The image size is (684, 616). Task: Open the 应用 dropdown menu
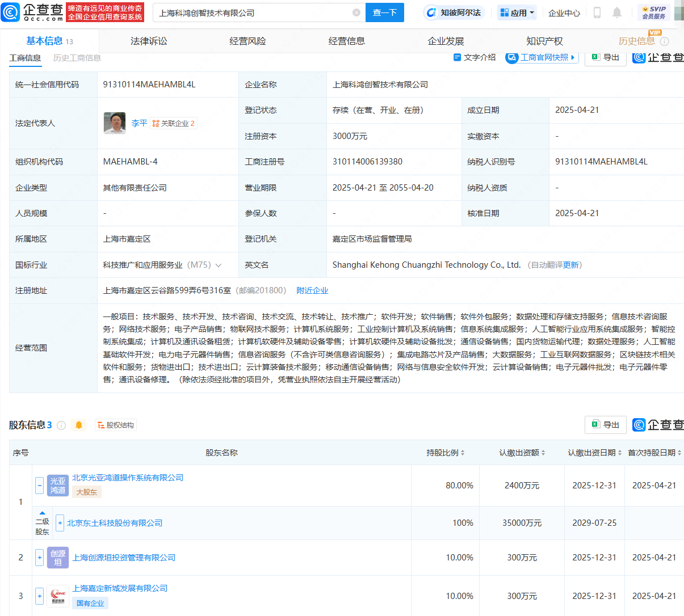point(517,12)
